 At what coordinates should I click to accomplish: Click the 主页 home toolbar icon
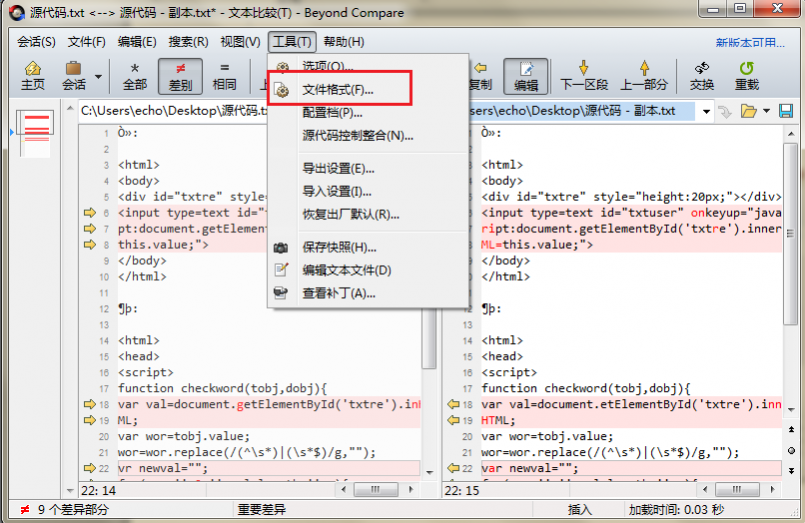(33, 75)
